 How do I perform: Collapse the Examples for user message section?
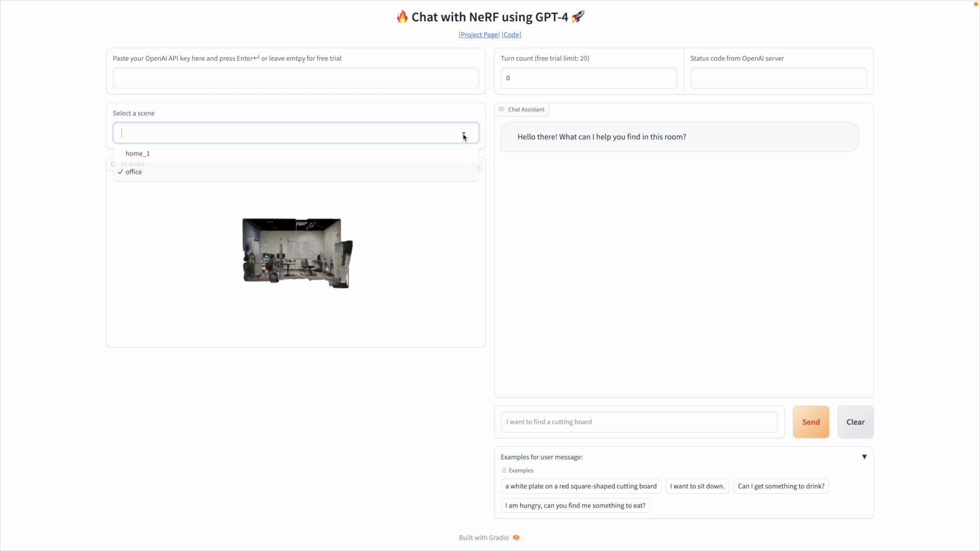[864, 457]
